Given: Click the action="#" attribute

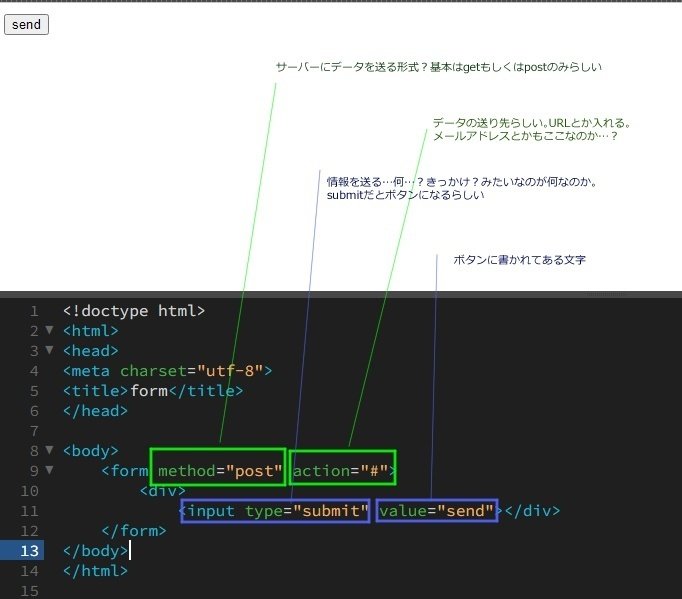Looking at the screenshot, I should 340,471.
